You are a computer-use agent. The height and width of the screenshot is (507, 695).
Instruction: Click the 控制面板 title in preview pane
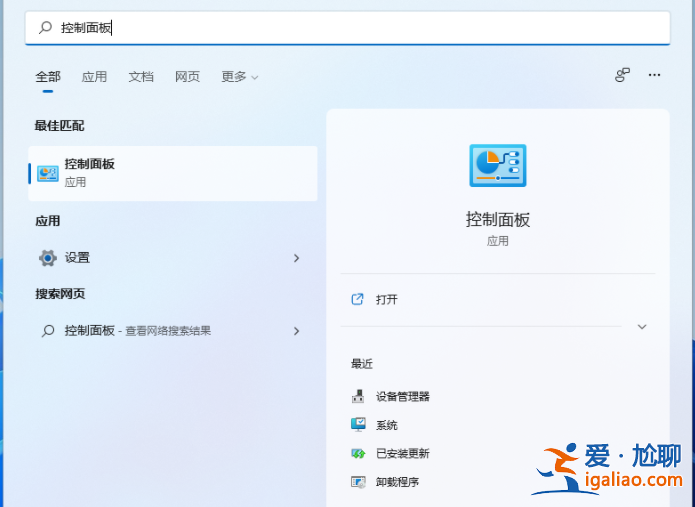click(x=498, y=220)
